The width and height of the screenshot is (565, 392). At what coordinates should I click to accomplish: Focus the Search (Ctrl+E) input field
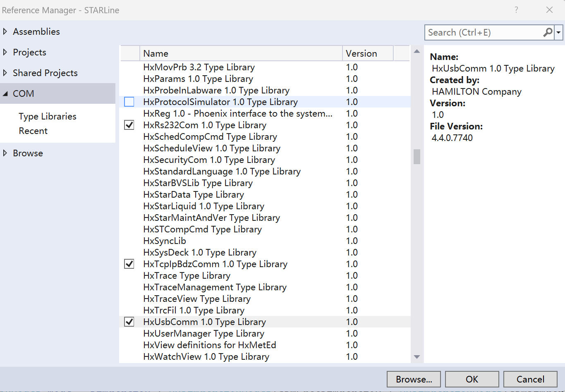pos(484,32)
